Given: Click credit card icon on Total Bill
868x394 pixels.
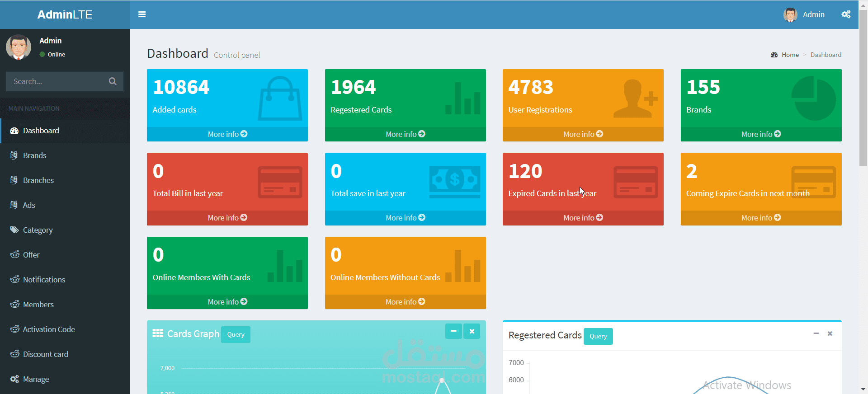Looking at the screenshot, I should [x=280, y=183].
